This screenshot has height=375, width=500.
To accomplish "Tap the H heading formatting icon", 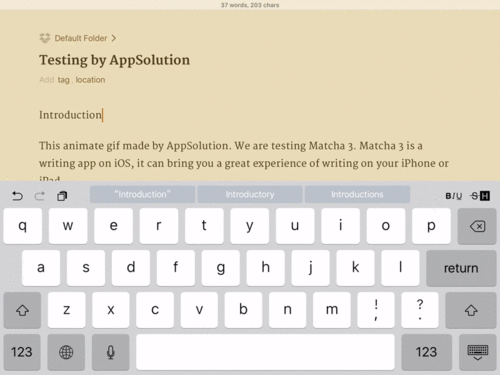I will coord(485,196).
